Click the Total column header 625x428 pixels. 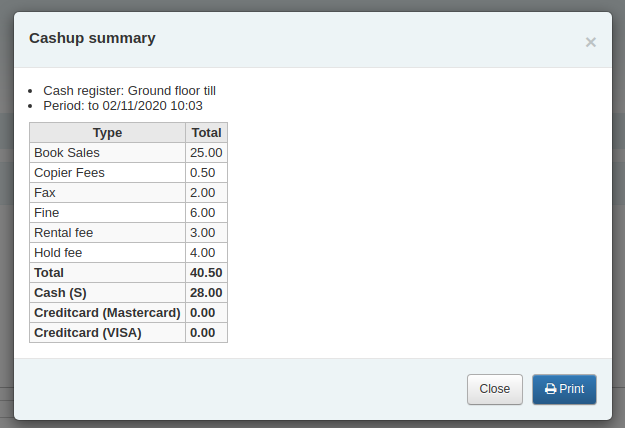[x=206, y=133]
